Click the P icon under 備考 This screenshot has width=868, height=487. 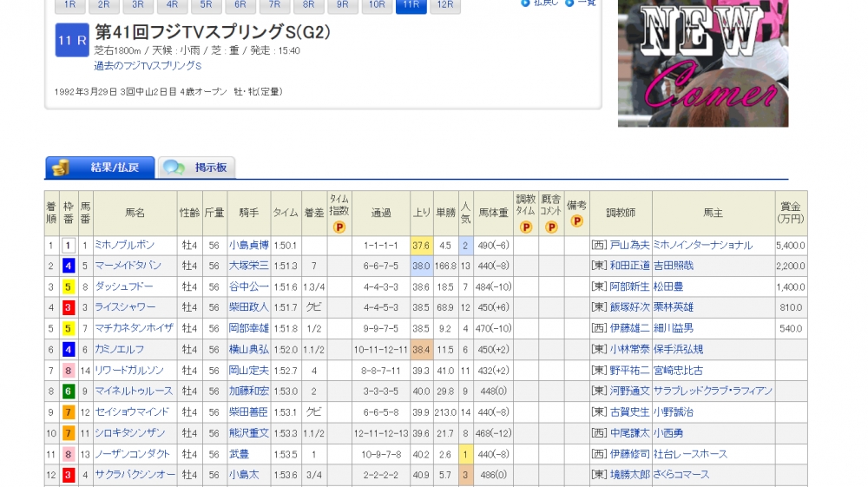[577, 221]
